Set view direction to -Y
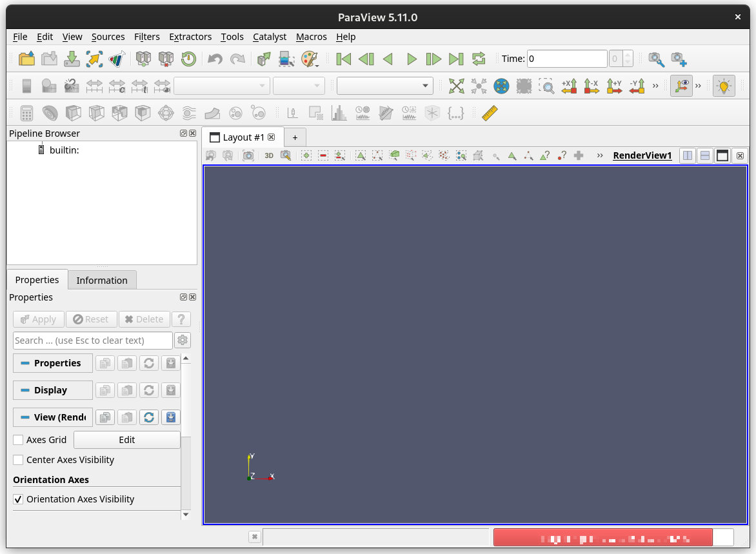Image resolution: width=756 pixels, height=554 pixels. (637, 86)
